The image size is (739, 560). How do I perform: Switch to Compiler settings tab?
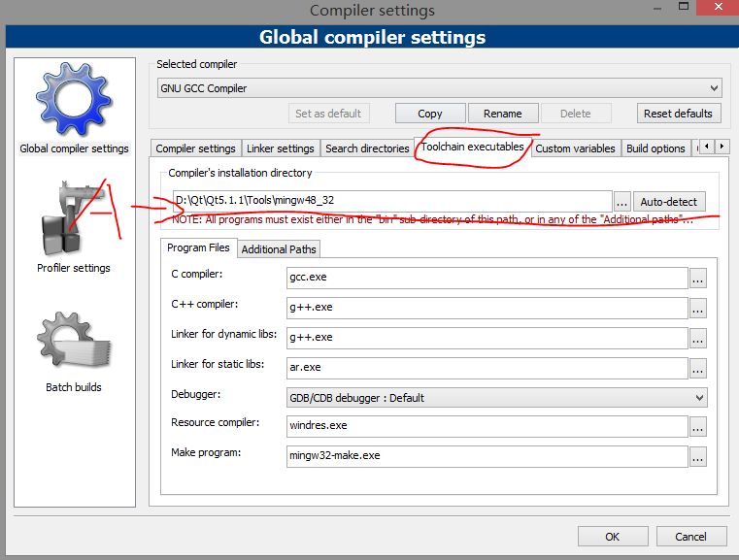pos(195,148)
